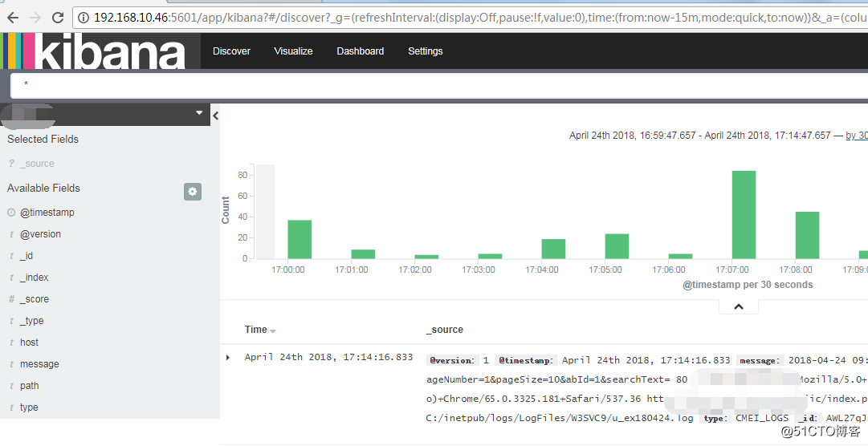The width and height of the screenshot is (868, 446).
Task: Click the histogram interval link
Action: tap(857, 135)
